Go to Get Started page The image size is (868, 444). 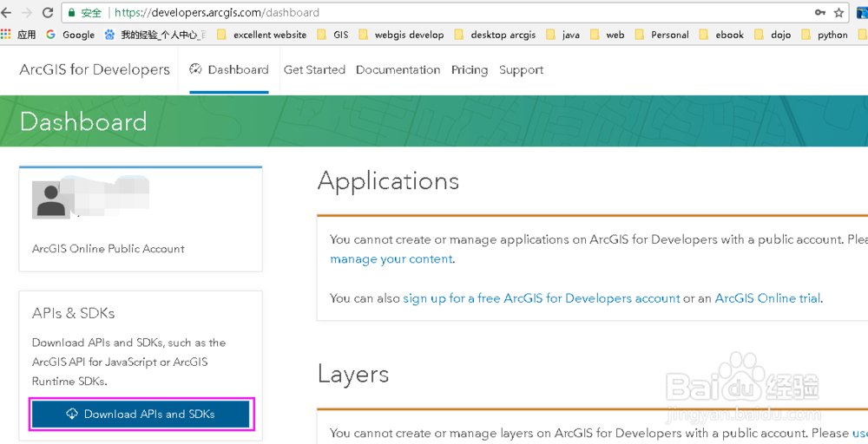(314, 69)
